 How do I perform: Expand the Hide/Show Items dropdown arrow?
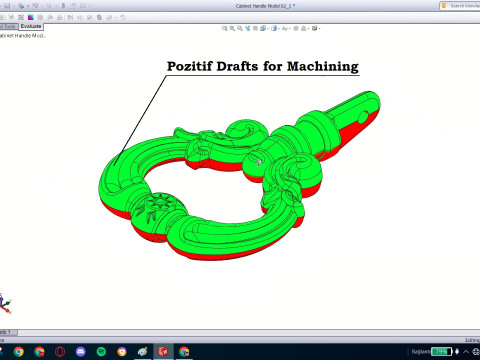tap(290, 29)
